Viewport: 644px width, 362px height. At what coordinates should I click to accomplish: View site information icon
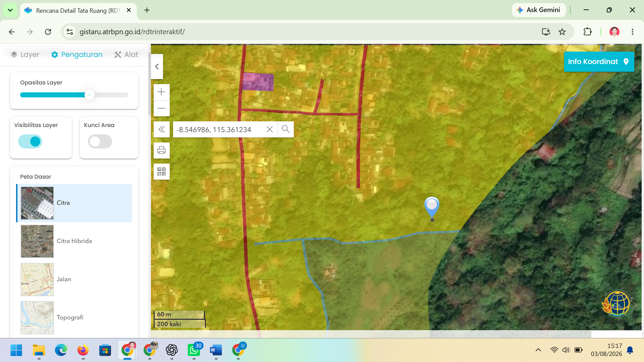coord(70,32)
